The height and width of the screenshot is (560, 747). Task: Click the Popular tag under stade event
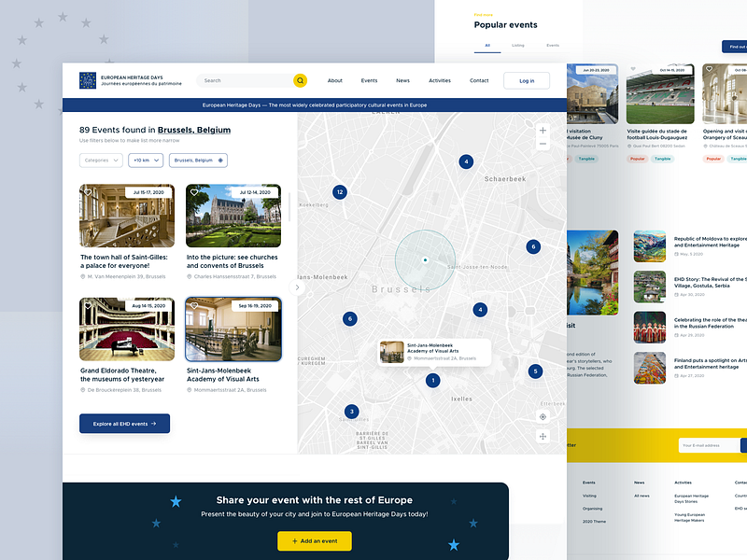tap(637, 159)
